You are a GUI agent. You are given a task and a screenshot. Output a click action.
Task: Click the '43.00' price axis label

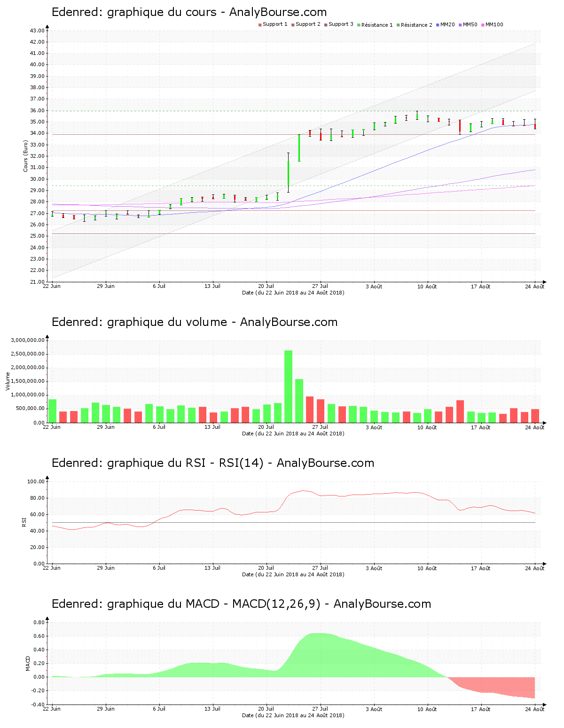(x=37, y=31)
